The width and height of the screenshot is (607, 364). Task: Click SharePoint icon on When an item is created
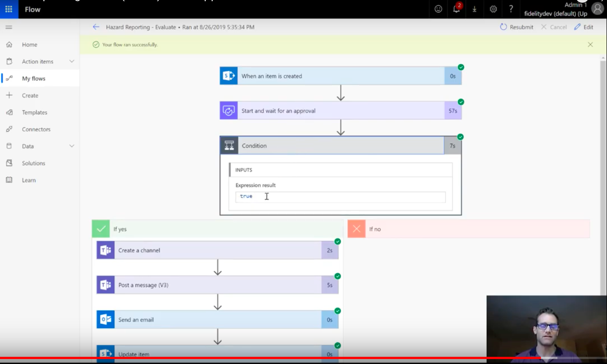[229, 76]
